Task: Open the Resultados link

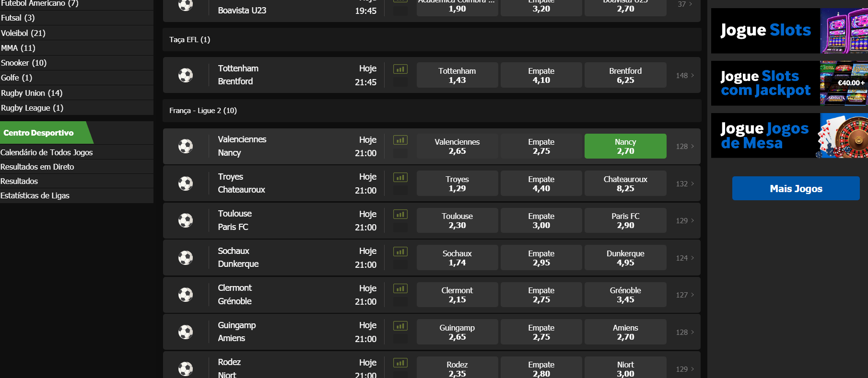Action: 77,181
